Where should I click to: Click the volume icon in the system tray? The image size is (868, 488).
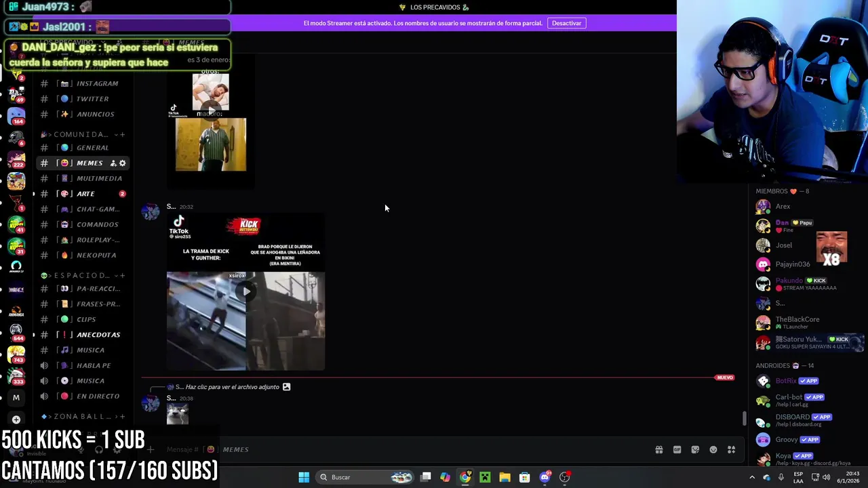826,477
